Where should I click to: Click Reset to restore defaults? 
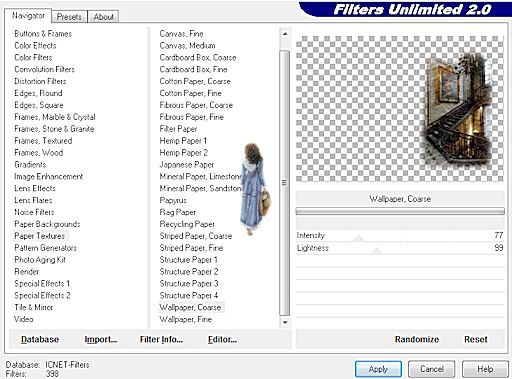coord(476,339)
